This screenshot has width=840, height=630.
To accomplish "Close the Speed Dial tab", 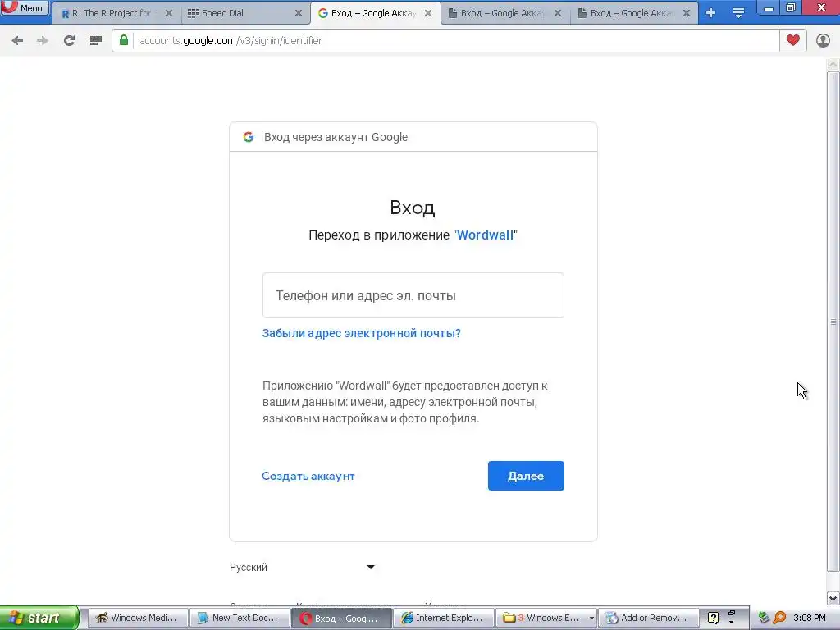I will [x=299, y=13].
